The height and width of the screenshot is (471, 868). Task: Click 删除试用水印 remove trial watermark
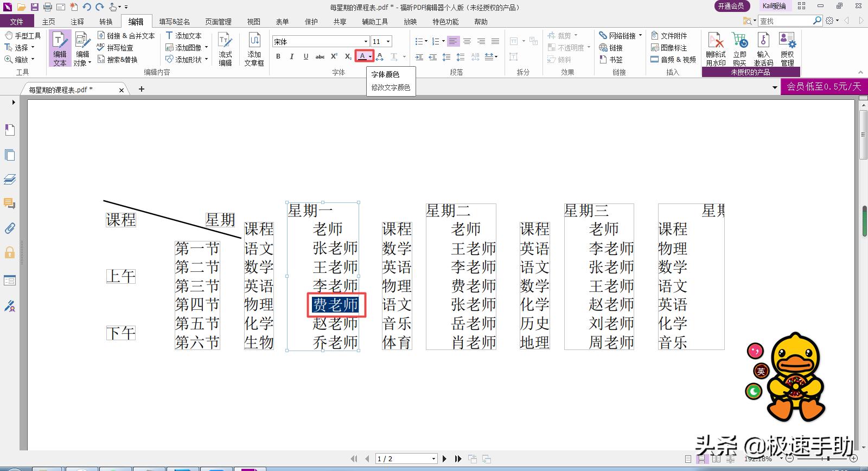click(716, 49)
